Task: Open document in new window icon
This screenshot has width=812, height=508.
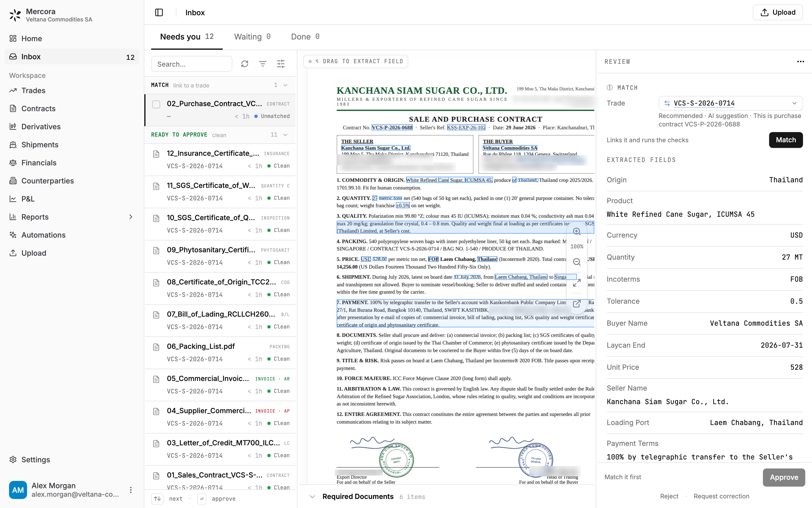Action: pos(577,304)
